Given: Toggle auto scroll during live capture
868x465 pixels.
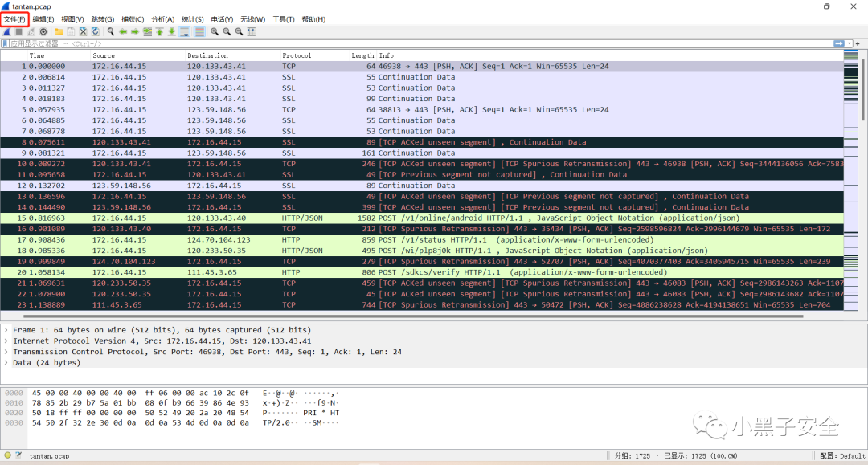Looking at the screenshot, I should coord(184,32).
